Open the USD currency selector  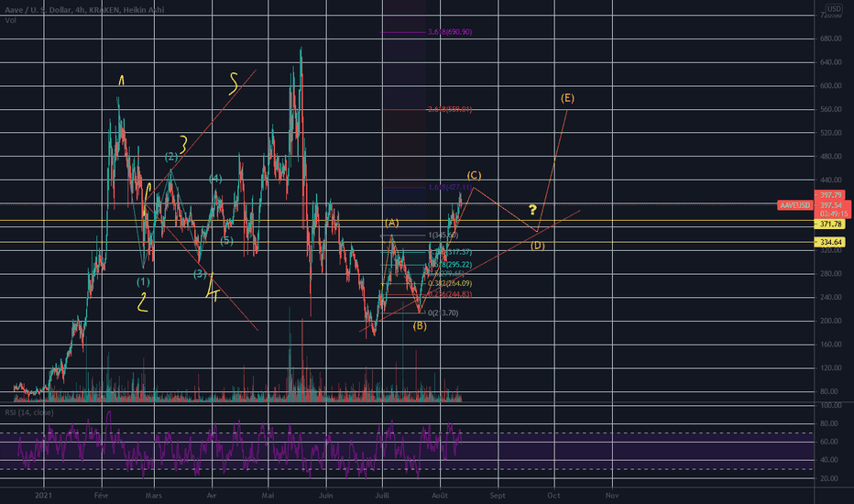point(834,9)
